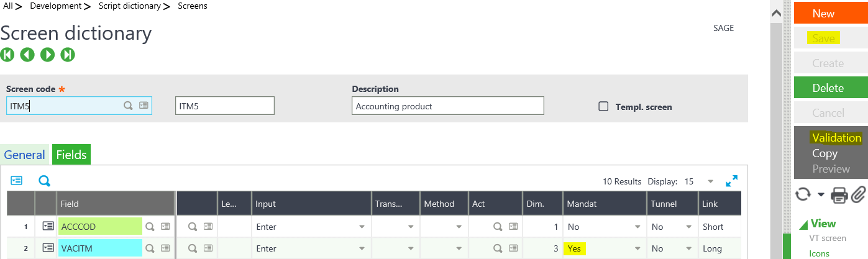This screenshot has width=868, height=259.
Task: Open Input dropdown for ACCCOD row
Action: click(x=362, y=227)
